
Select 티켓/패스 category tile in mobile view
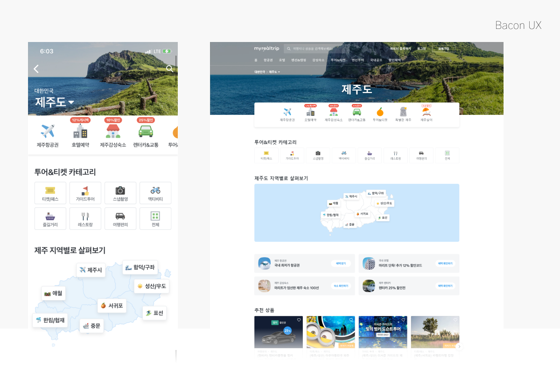coord(50,193)
